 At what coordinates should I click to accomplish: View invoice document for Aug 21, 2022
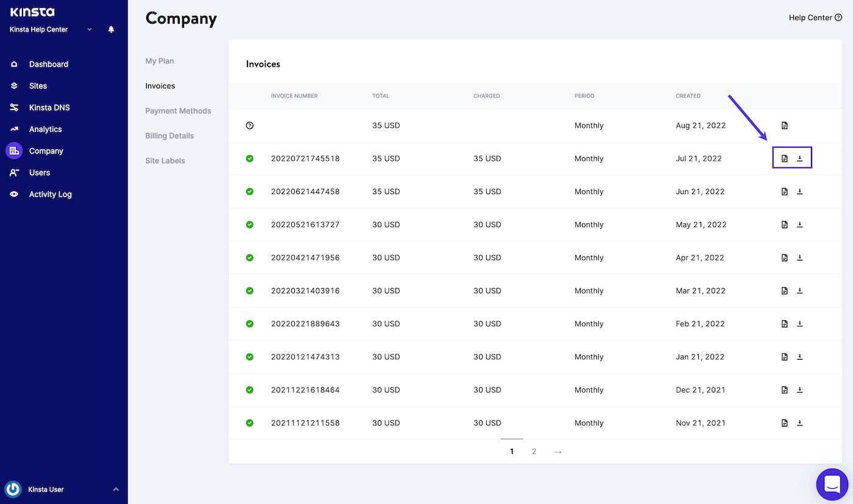(x=785, y=125)
